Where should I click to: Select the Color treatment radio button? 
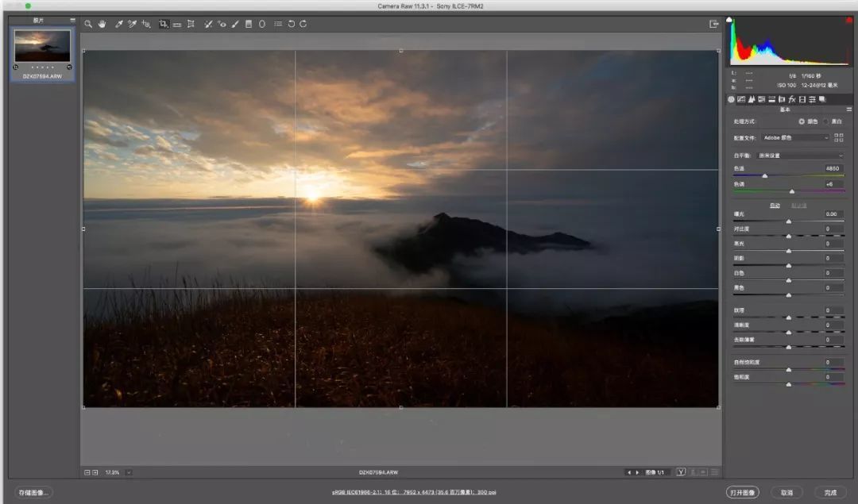(x=802, y=121)
